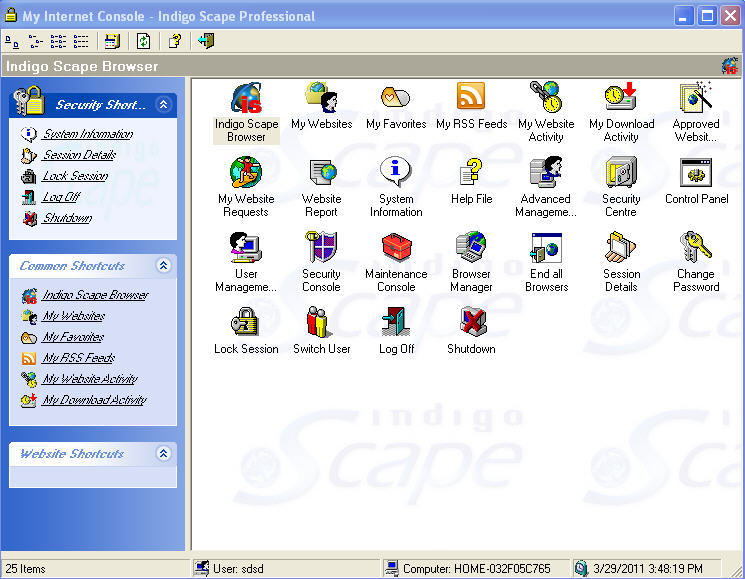745x579 pixels.
Task: Click 'Computer: HOME-032F05C765' status text
Action: click(477, 569)
